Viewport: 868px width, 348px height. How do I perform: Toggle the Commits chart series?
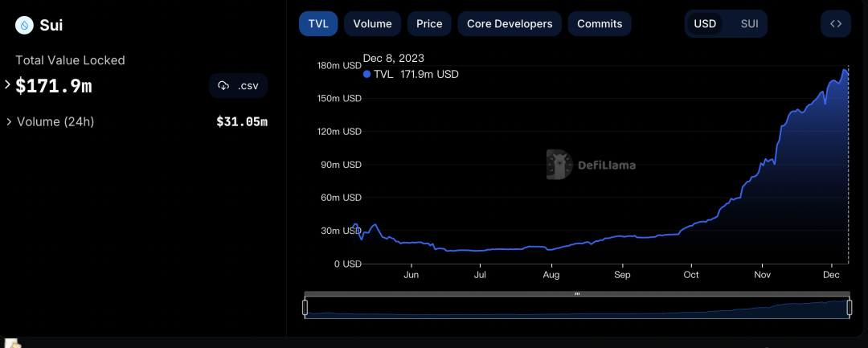pyautogui.click(x=600, y=24)
